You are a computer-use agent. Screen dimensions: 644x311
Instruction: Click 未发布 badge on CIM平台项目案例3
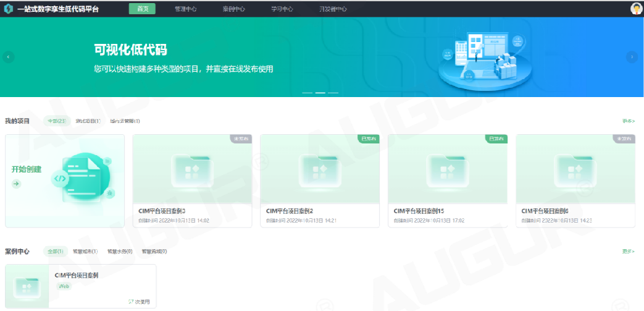pyautogui.click(x=241, y=139)
